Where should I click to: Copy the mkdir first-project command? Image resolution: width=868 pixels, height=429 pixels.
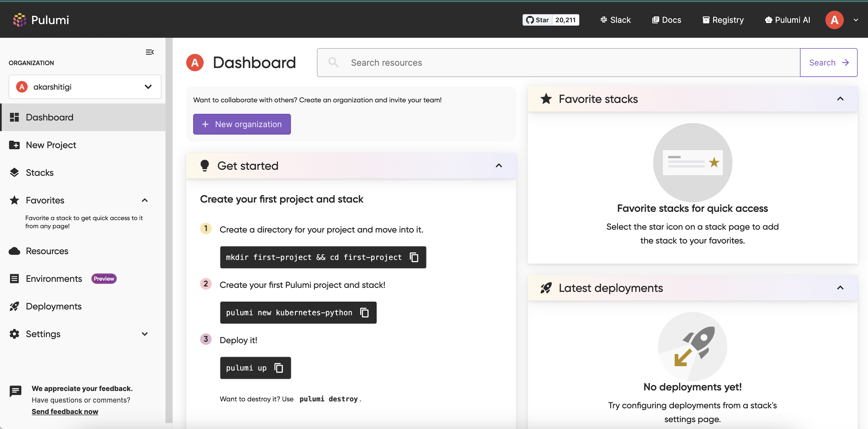414,257
